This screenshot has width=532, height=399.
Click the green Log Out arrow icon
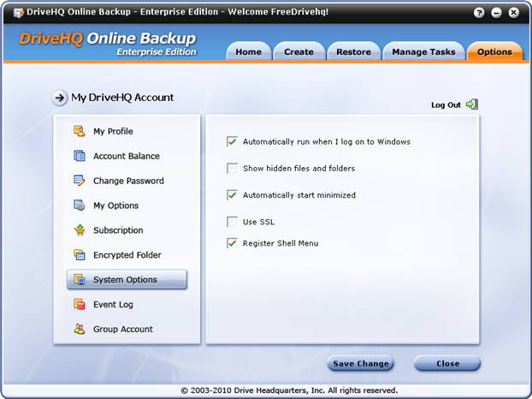click(x=471, y=104)
